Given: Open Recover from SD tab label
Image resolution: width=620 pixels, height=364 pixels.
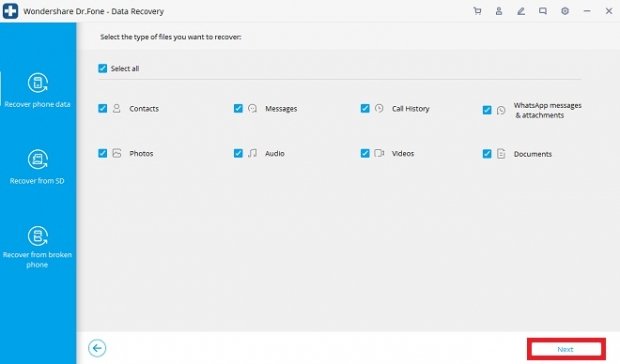Looking at the screenshot, I should (37, 181).
